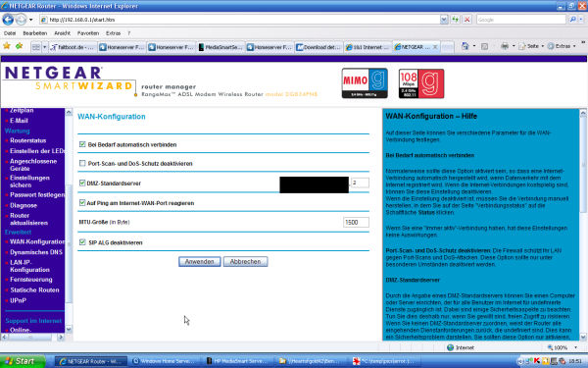Open the Favoriten menu

coord(88,33)
